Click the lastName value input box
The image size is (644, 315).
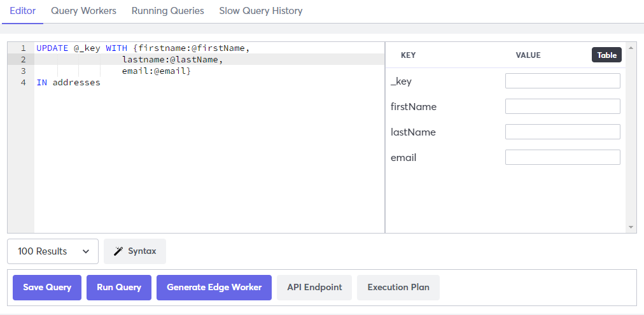[x=563, y=132]
